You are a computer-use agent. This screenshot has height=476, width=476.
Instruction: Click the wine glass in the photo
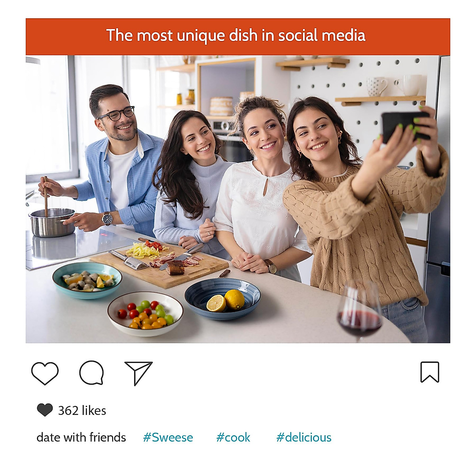(x=359, y=312)
